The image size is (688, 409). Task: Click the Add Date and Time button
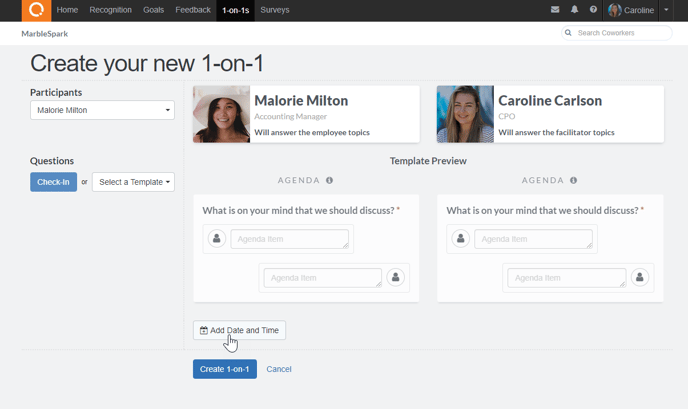pyautogui.click(x=239, y=330)
